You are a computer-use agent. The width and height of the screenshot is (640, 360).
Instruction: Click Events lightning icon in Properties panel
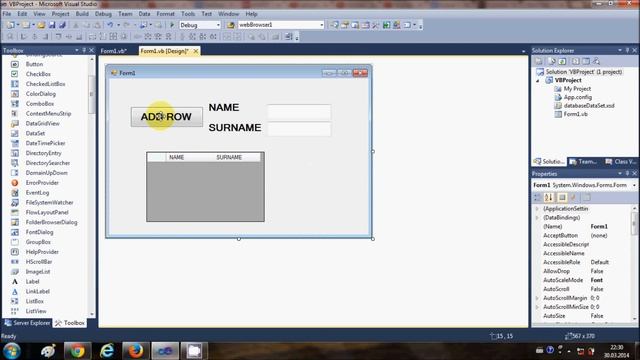[x=573, y=198]
